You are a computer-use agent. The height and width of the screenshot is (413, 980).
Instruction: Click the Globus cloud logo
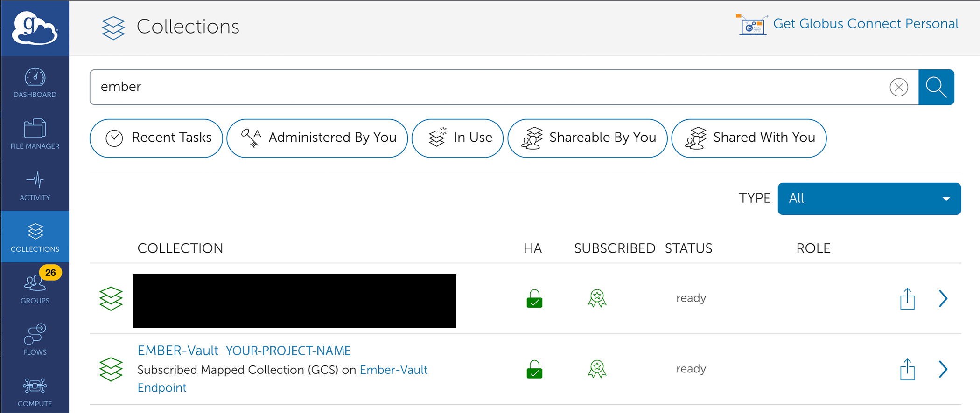35,28
